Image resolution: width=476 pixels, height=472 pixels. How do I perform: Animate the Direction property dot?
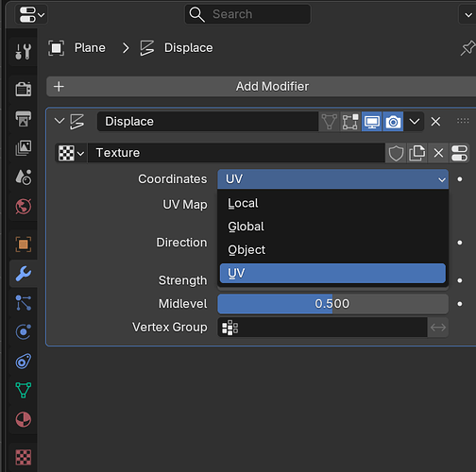click(x=460, y=243)
